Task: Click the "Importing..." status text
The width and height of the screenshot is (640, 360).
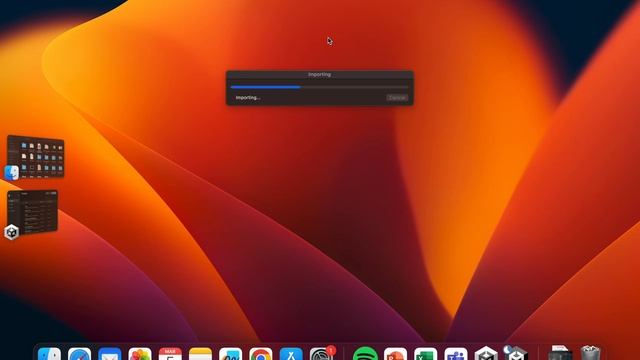Action: pos(248,98)
